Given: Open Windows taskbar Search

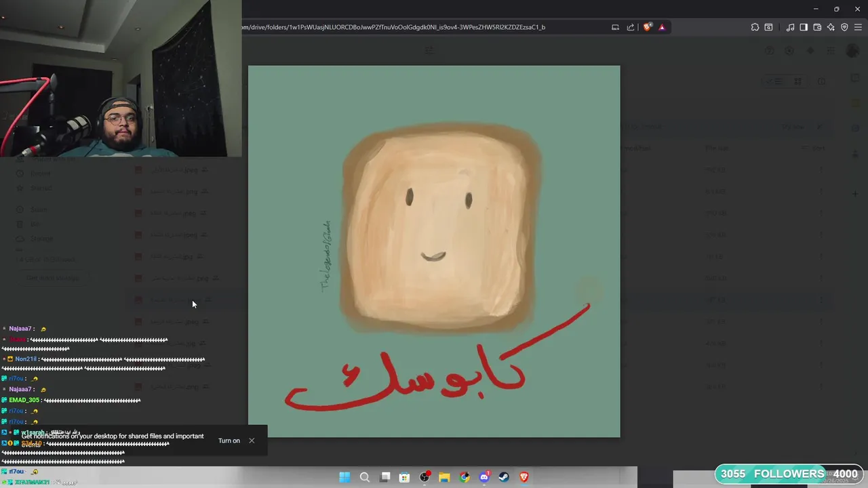Looking at the screenshot, I should pos(364,477).
